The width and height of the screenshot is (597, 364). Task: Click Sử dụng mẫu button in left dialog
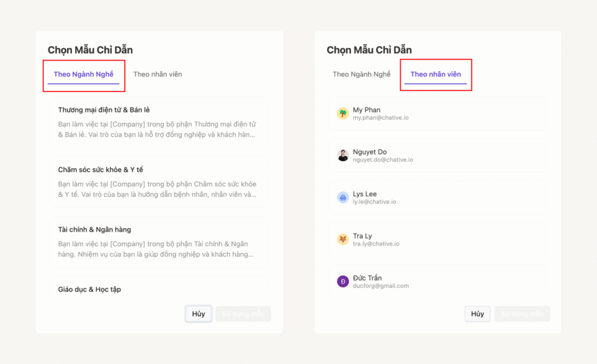coord(243,314)
